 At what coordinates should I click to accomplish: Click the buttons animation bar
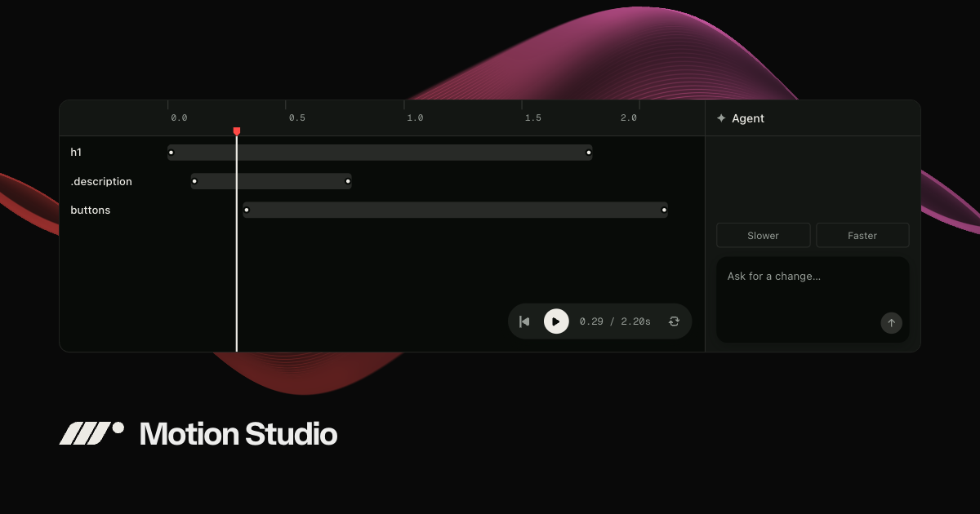coord(456,210)
